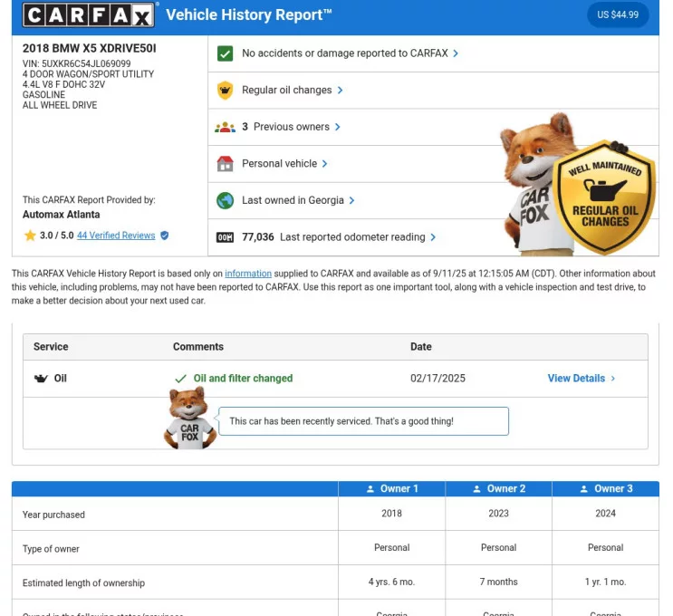
Task: Open 44 Verified Reviews link
Action: (x=116, y=236)
